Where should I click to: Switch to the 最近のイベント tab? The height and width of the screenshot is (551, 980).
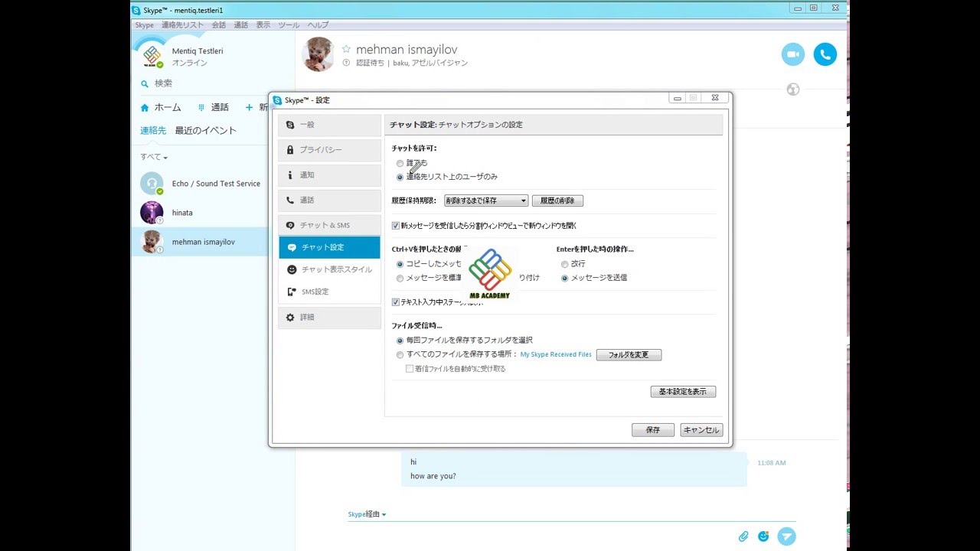(x=205, y=131)
